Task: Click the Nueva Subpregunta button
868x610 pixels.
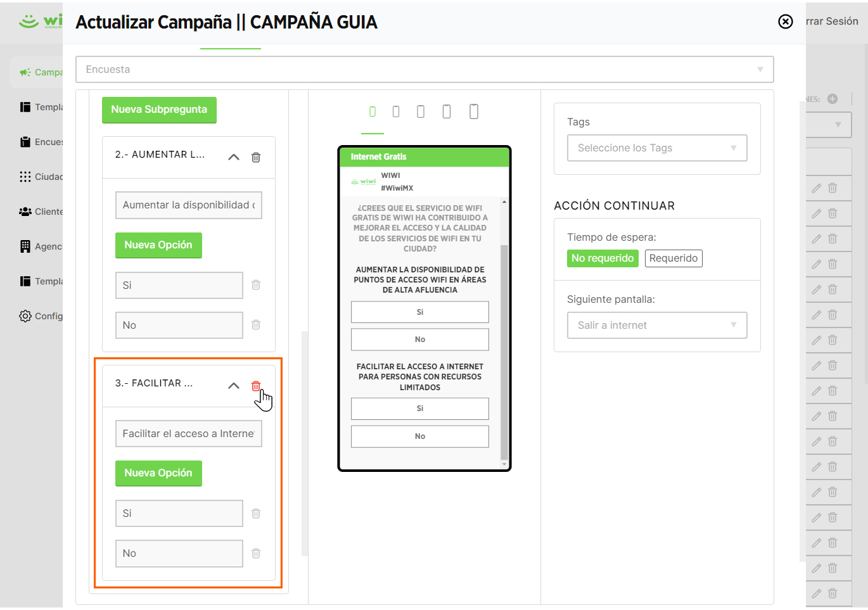Action: tap(159, 110)
